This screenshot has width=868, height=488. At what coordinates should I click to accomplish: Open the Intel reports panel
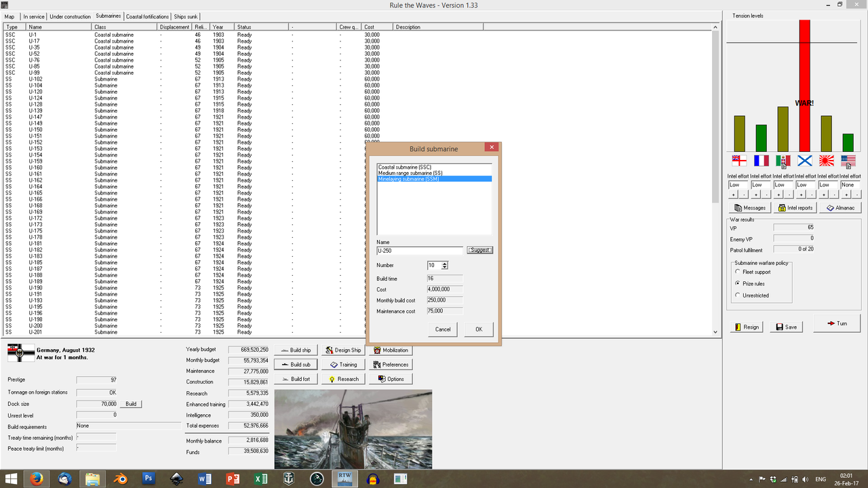(795, 207)
